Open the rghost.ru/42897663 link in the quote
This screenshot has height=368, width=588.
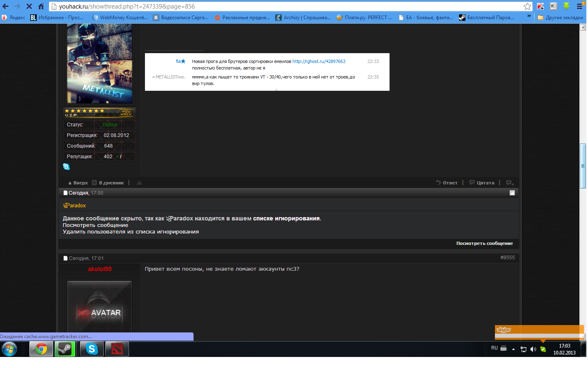(x=319, y=61)
